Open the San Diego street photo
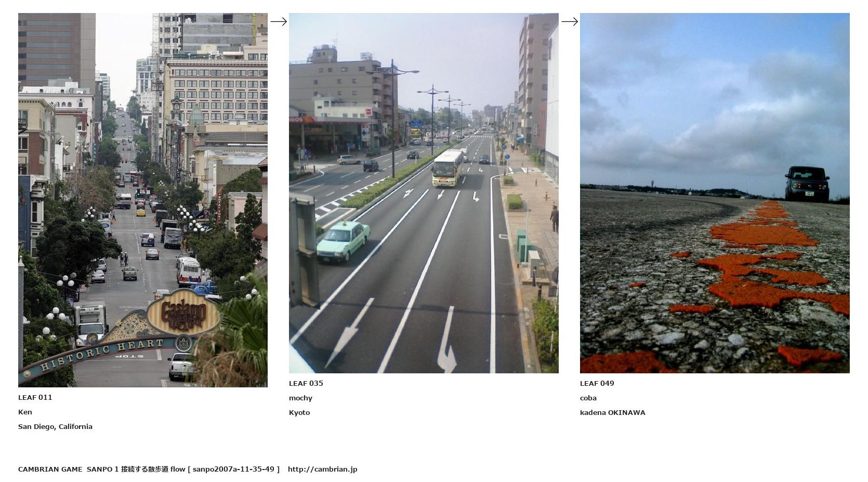 (x=143, y=200)
